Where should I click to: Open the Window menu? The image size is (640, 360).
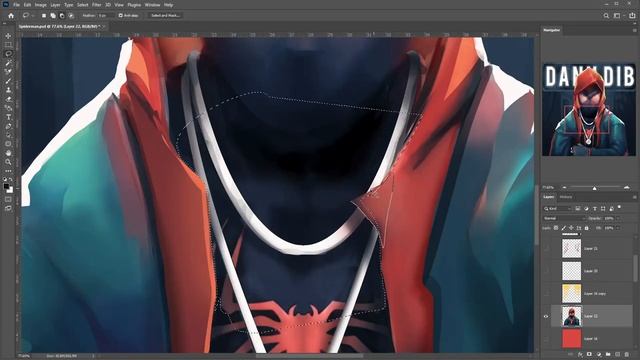click(x=152, y=5)
